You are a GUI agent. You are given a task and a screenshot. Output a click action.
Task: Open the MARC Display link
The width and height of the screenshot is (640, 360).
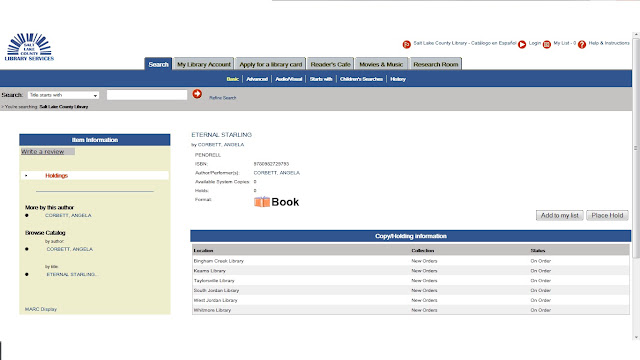[x=41, y=309]
